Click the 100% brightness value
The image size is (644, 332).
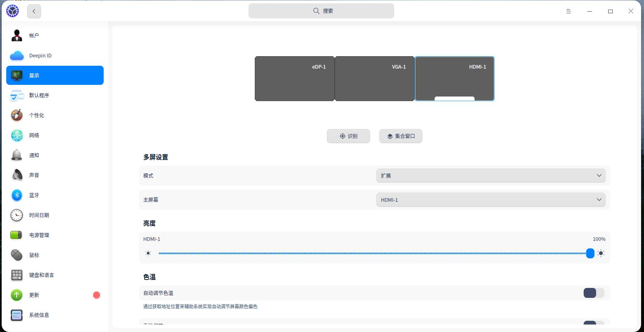click(x=599, y=239)
